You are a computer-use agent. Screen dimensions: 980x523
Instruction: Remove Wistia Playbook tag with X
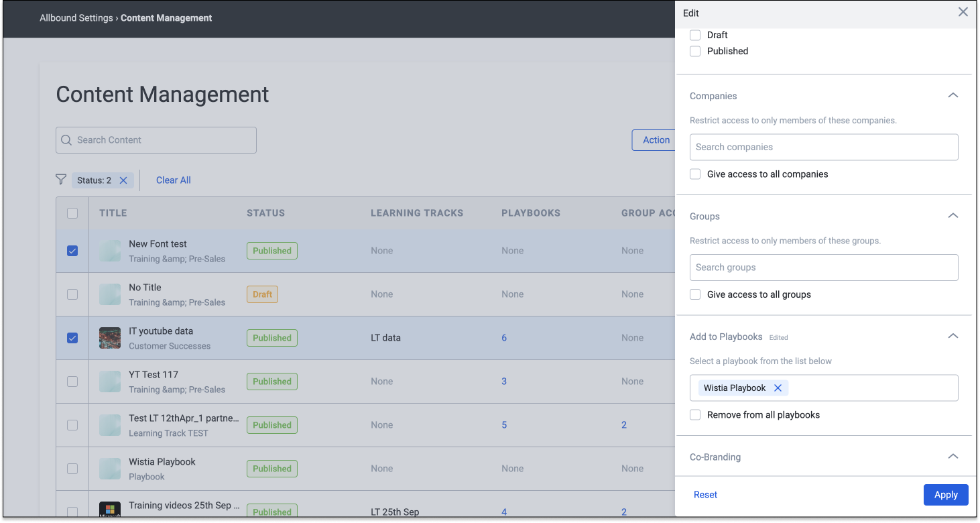point(778,388)
